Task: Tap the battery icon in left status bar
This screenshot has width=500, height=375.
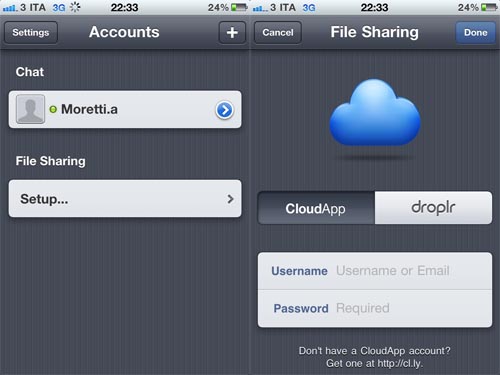Action: [239, 7]
